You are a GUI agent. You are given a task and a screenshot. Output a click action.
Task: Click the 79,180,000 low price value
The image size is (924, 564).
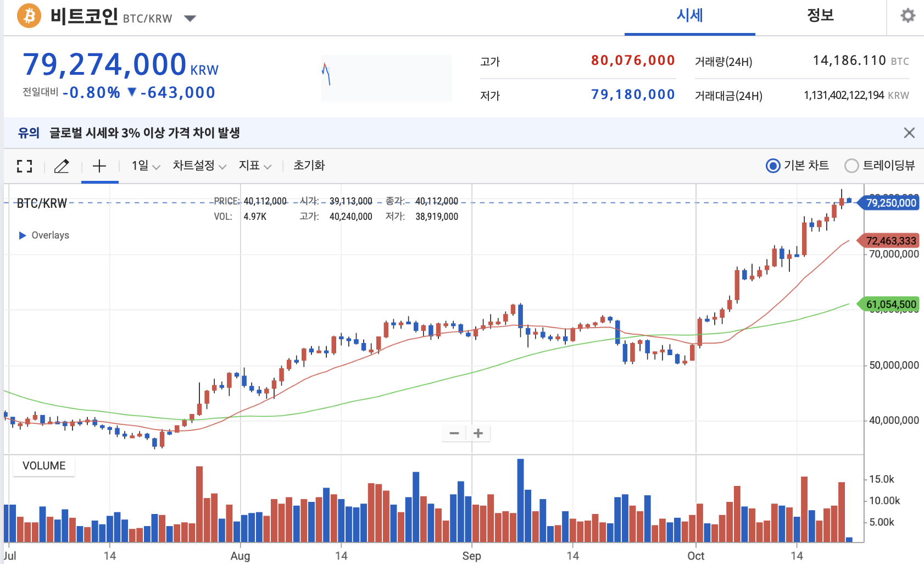[x=633, y=95]
